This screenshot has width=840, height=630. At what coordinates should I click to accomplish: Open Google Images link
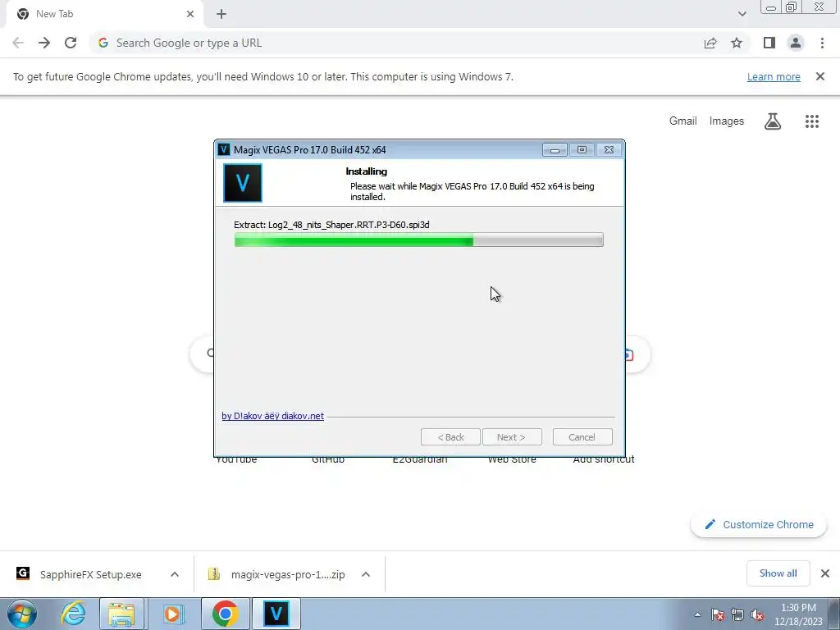[x=727, y=121]
